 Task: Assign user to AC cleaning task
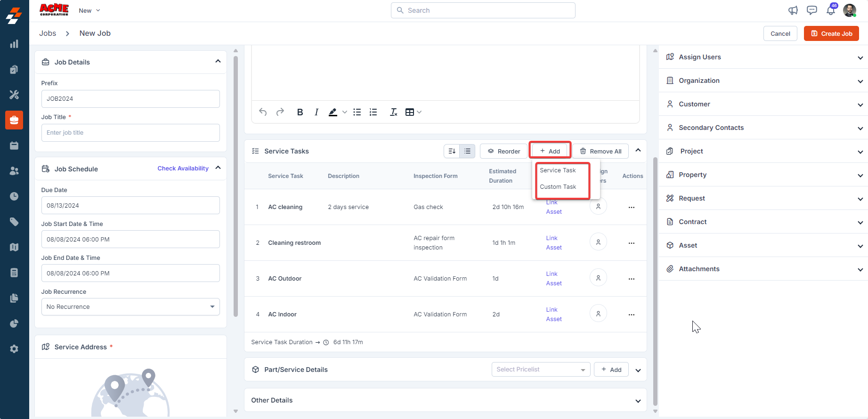tap(598, 206)
